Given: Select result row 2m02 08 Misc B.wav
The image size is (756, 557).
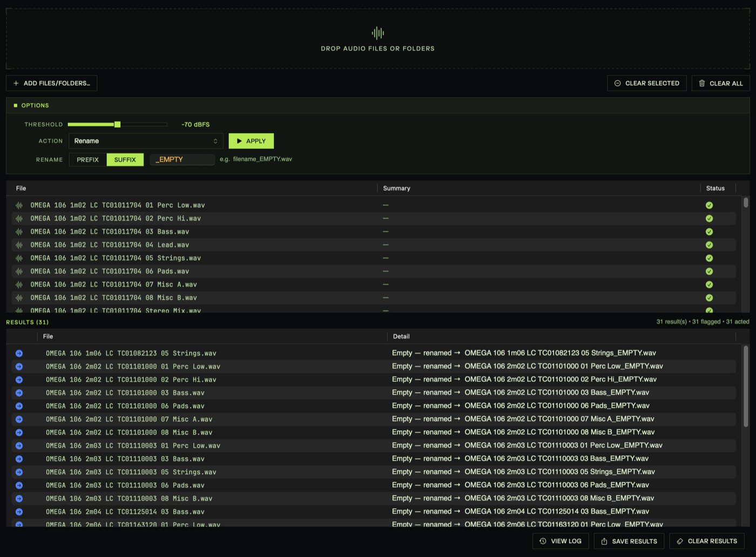Looking at the screenshot, I should click(374, 432).
